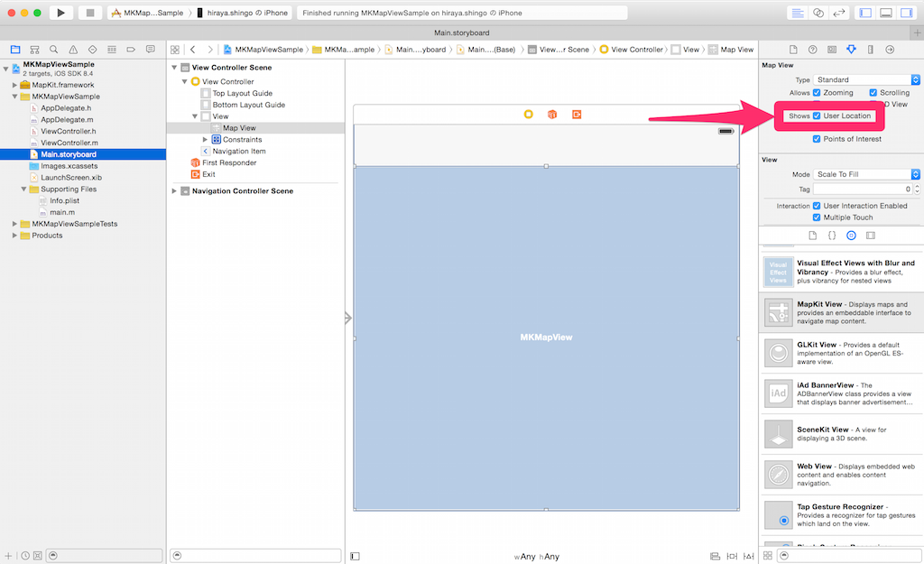924x564 pixels.
Task: Open the Report navigator
Action: point(151,50)
